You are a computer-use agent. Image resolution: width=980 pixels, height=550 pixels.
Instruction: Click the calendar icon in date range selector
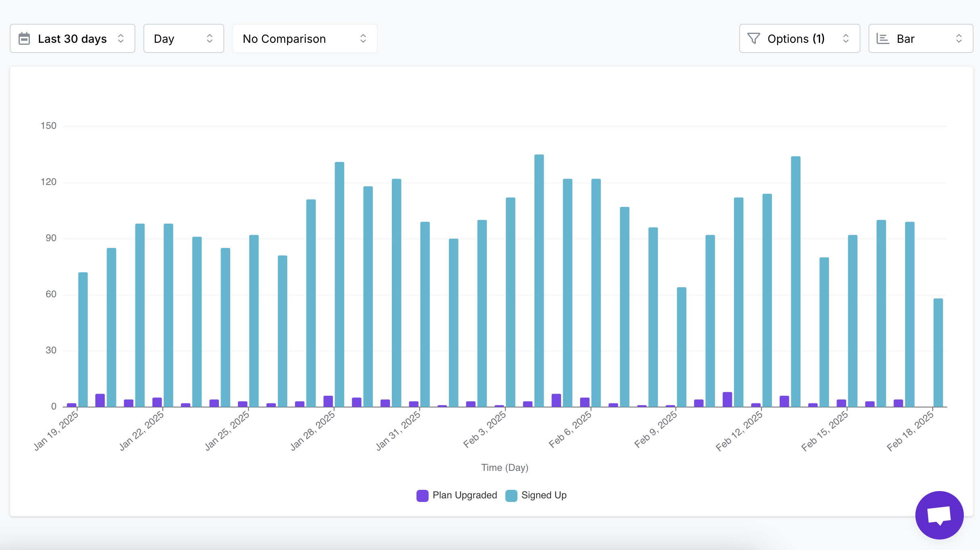tap(24, 39)
